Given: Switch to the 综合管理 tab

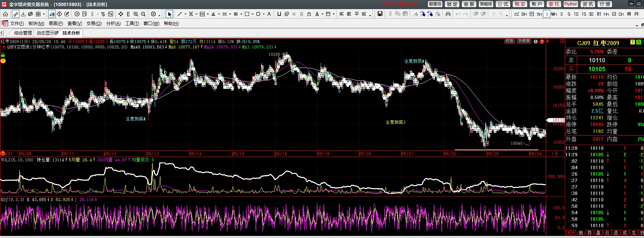Looking at the screenshot, I should tap(23, 33).
